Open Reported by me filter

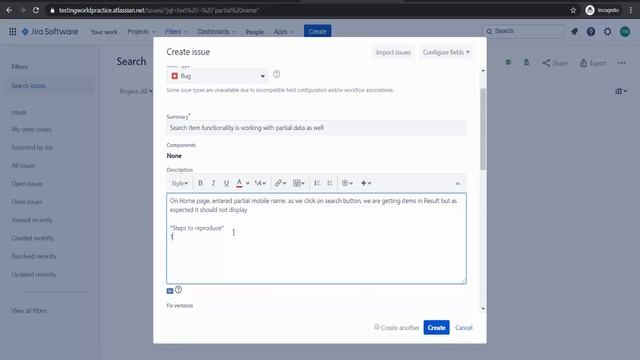[x=32, y=147]
